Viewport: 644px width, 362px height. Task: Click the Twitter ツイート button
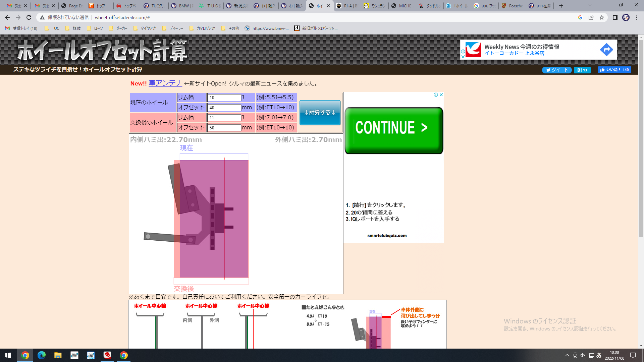[x=557, y=70]
